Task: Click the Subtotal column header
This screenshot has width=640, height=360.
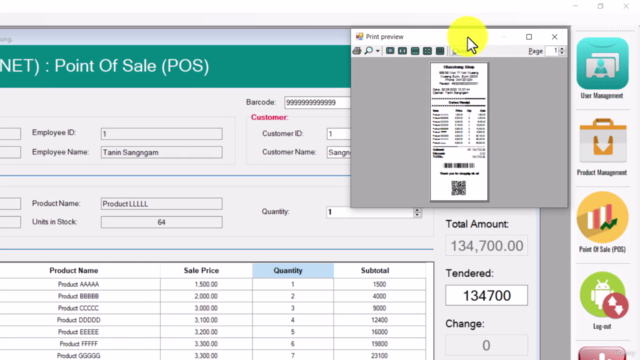Action: pyautogui.click(x=379, y=271)
